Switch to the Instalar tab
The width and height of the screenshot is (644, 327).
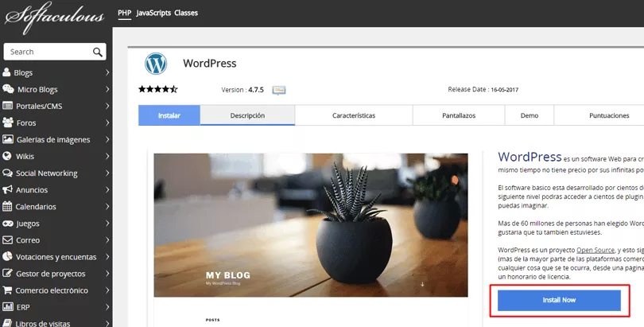pyautogui.click(x=169, y=115)
